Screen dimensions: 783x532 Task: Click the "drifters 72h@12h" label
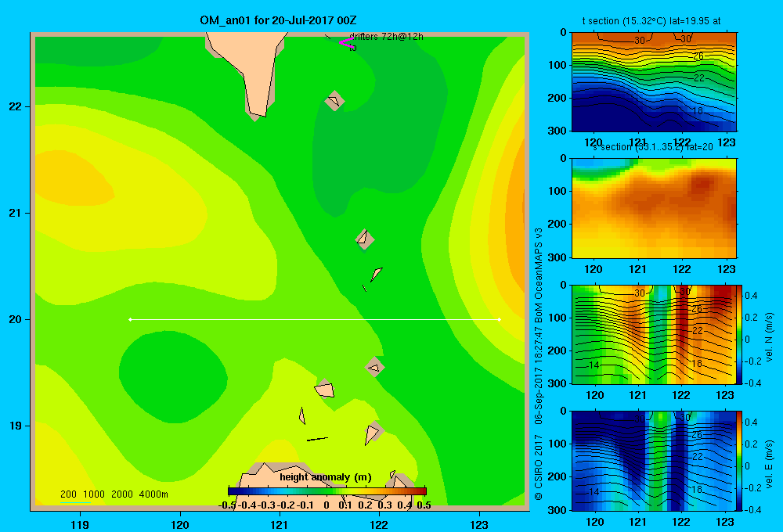click(x=387, y=37)
